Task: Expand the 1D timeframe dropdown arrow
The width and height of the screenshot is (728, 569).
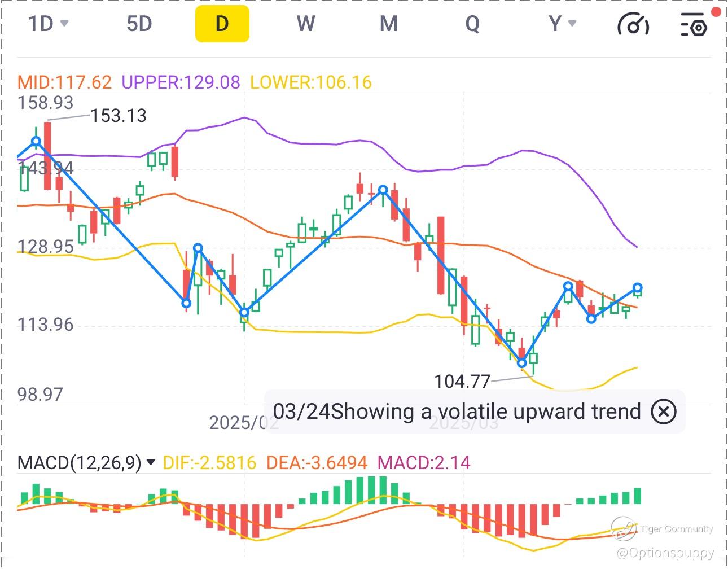Action: coord(64,24)
